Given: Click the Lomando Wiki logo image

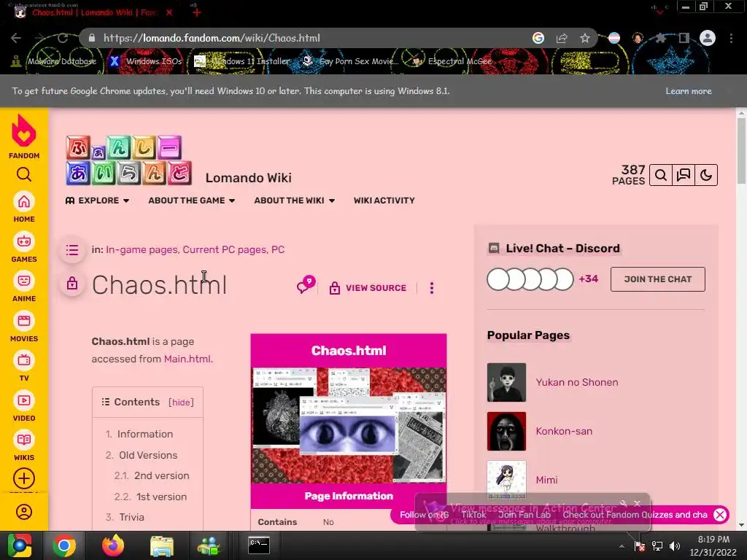Looking at the screenshot, I should pos(128,160).
